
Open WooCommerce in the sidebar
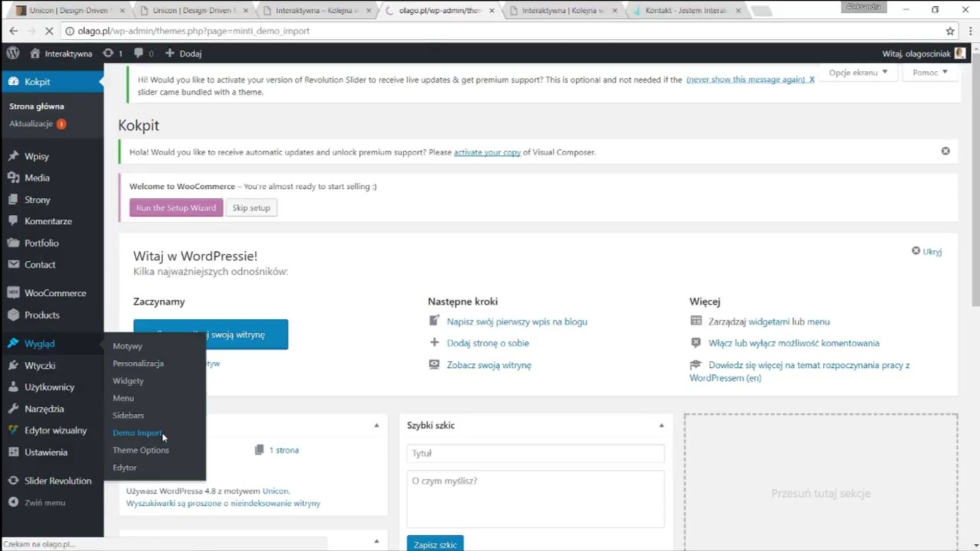coord(55,293)
